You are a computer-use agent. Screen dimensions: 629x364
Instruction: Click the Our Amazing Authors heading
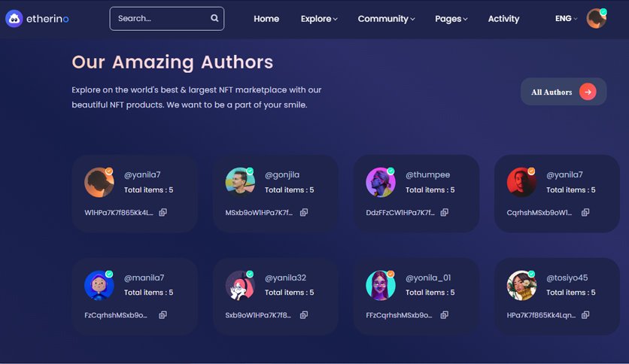172,62
